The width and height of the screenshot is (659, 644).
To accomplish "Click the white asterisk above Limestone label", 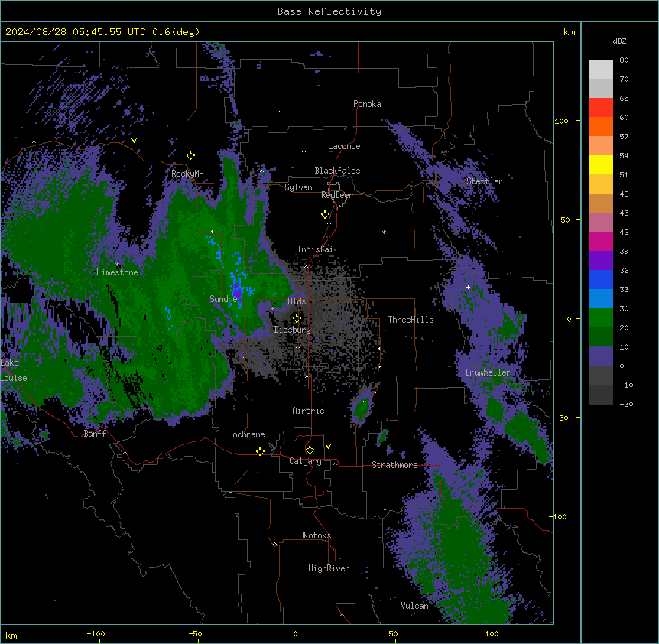I will [x=118, y=265].
